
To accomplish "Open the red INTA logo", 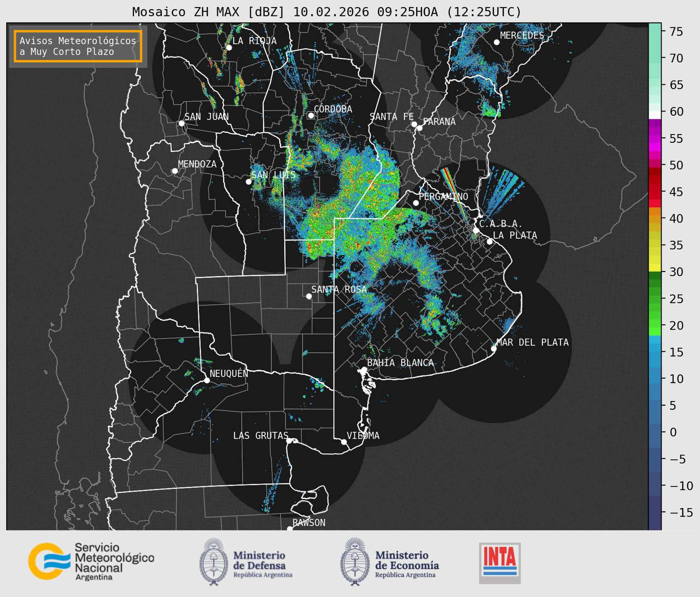I will pyautogui.click(x=500, y=563).
